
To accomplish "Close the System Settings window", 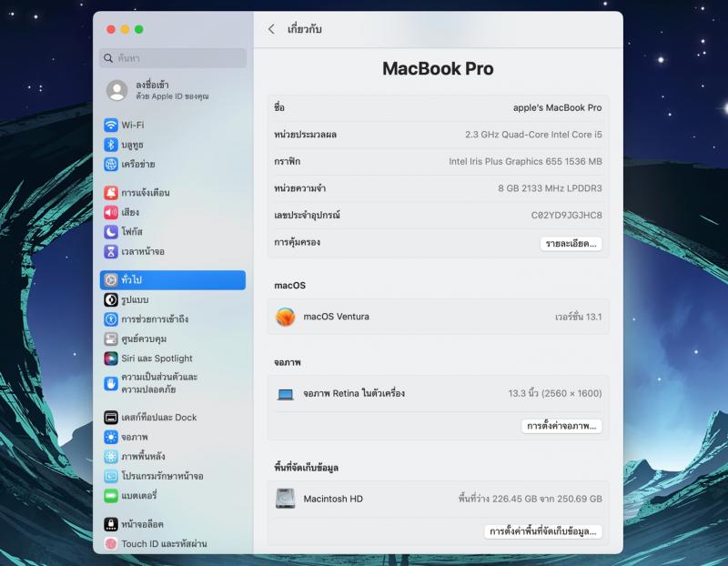I will coord(111,29).
